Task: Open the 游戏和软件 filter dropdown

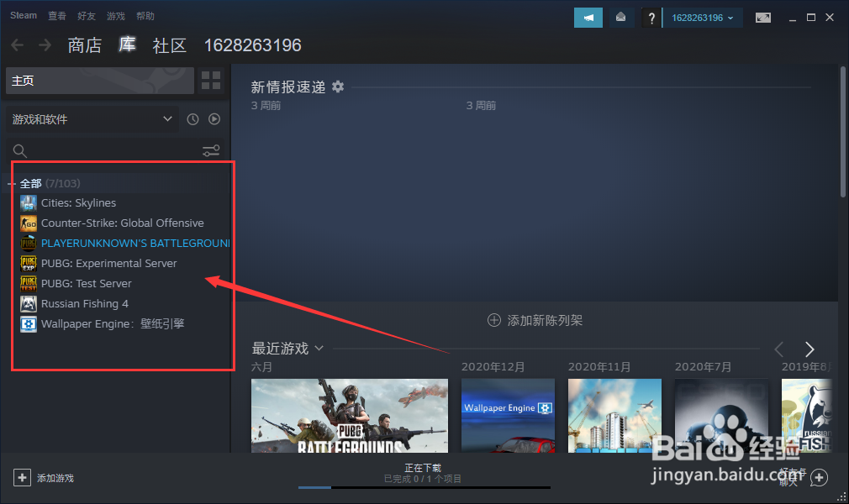Action: pos(91,119)
